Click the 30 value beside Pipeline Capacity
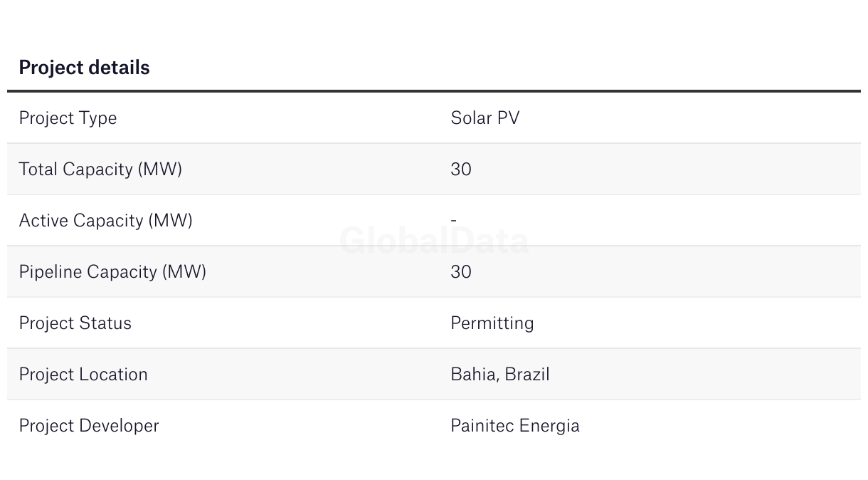Screen dimensions: 868x480 tap(461, 272)
